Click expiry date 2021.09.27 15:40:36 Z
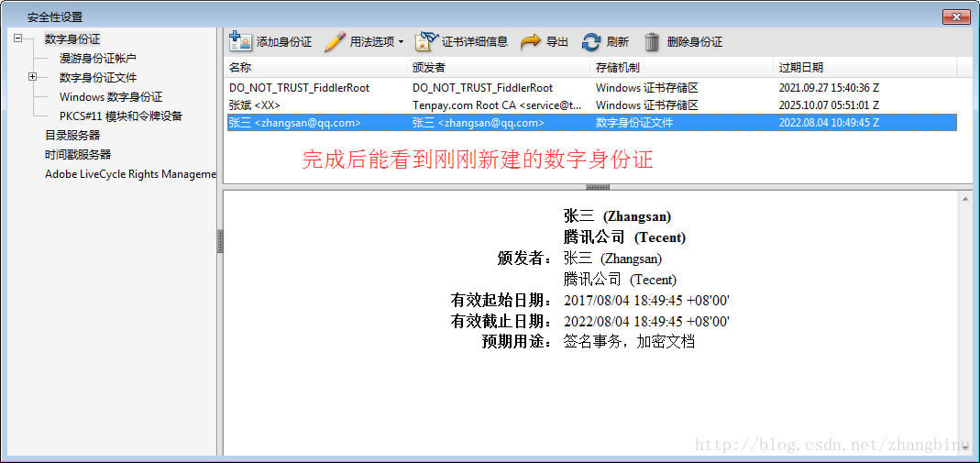 829,88
